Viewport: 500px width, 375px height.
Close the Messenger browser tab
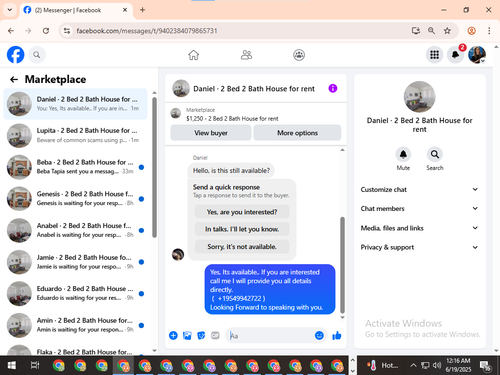[125, 10]
